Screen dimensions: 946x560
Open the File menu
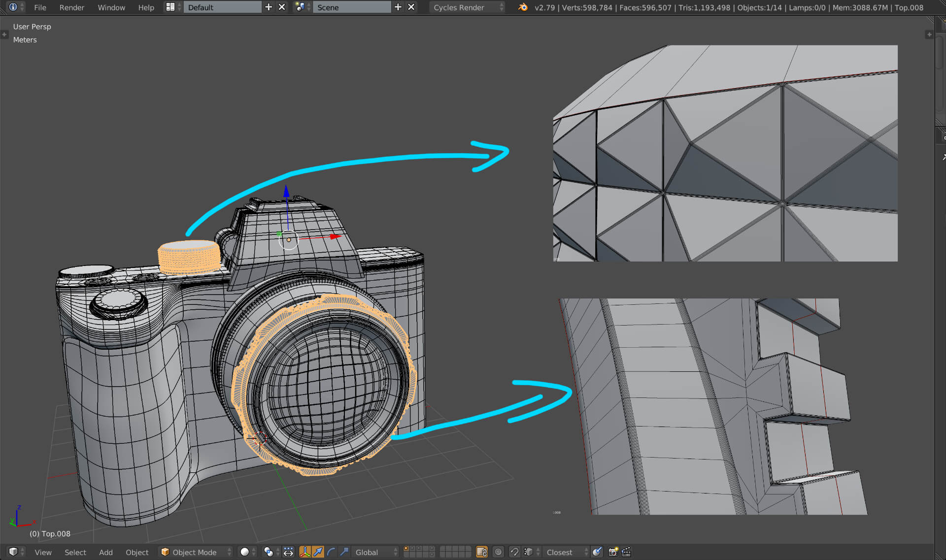(40, 7)
